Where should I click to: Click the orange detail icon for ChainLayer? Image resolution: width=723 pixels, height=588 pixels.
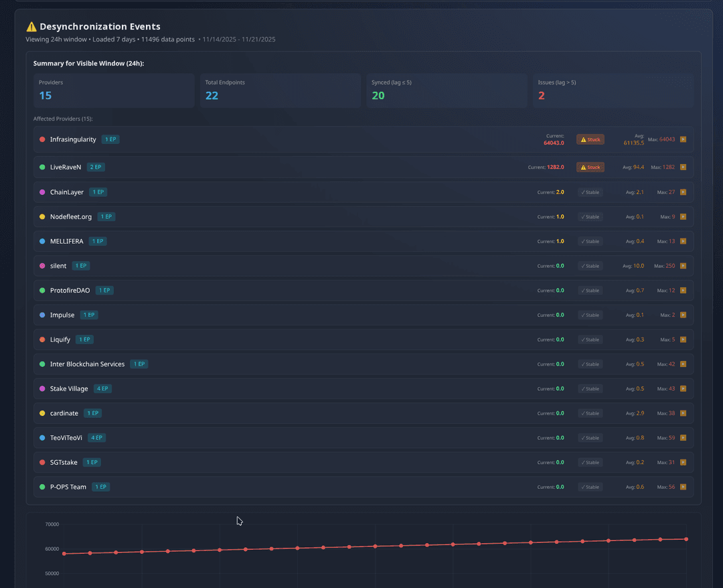pyautogui.click(x=683, y=192)
